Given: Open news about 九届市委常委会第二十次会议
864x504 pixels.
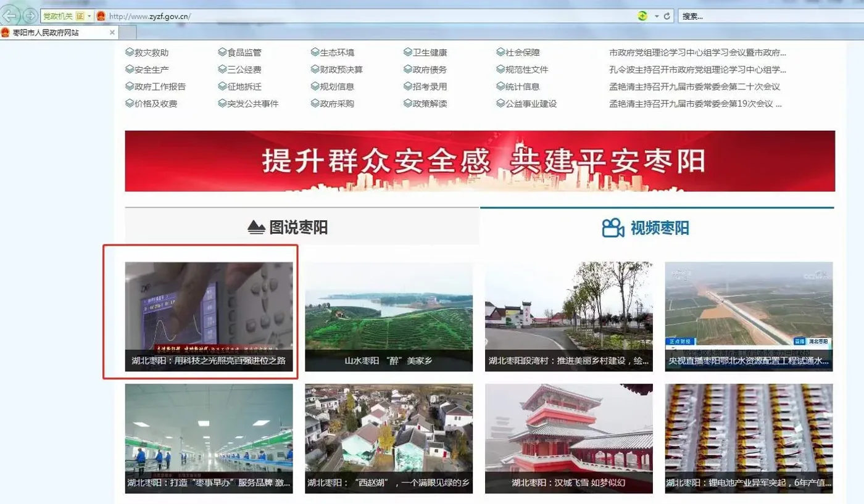Looking at the screenshot, I should coord(694,86).
